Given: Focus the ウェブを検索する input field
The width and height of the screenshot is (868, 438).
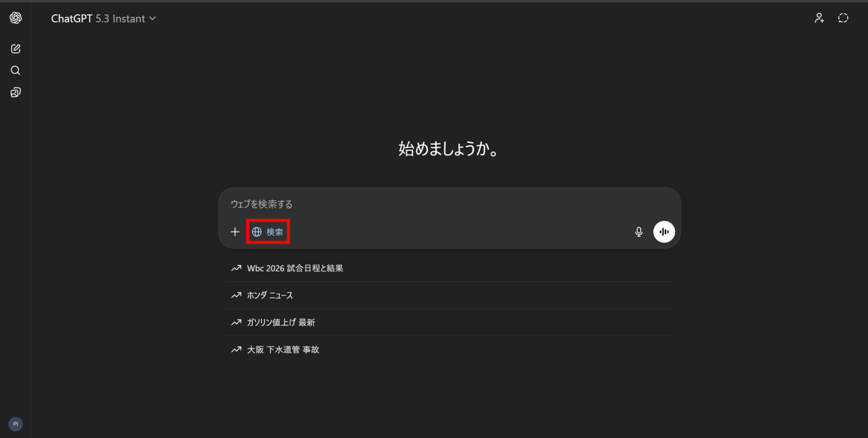Looking at the screenshot, I should pyautogui.click(x=449, y=204).
